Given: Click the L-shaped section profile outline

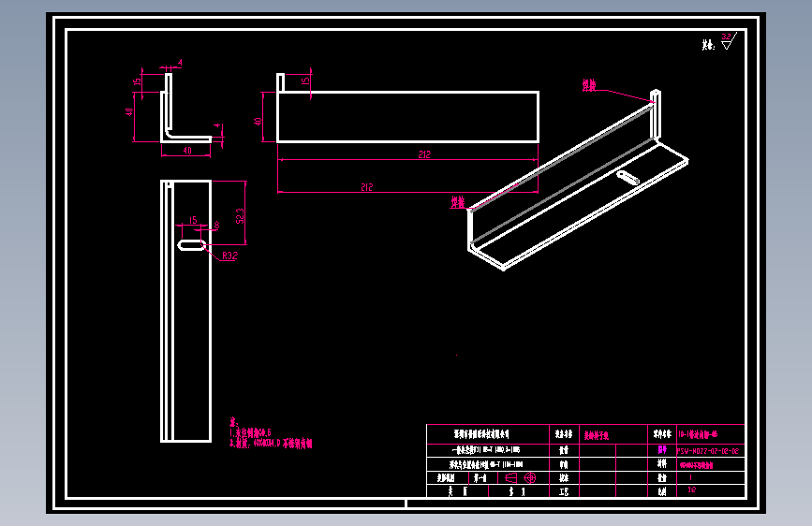Looking at the screenshot, I should (185, 108).
